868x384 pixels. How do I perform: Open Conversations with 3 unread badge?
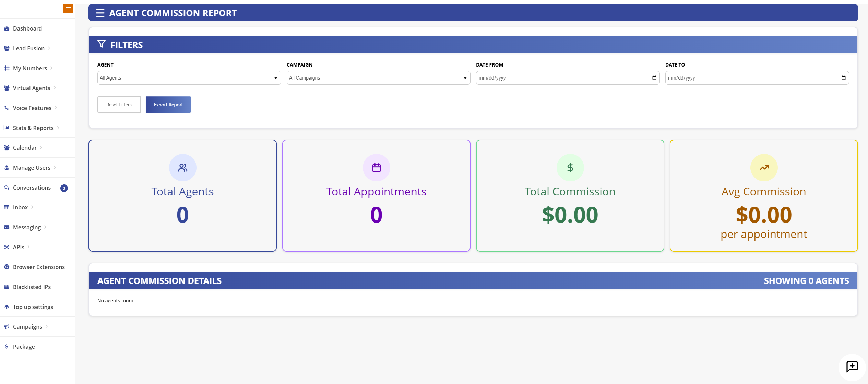32,188
